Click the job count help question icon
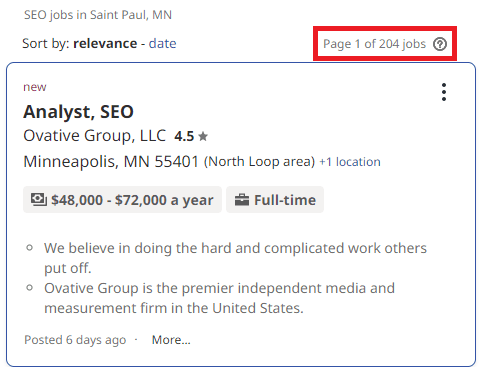Screen dimensions: 479x367 440,44
